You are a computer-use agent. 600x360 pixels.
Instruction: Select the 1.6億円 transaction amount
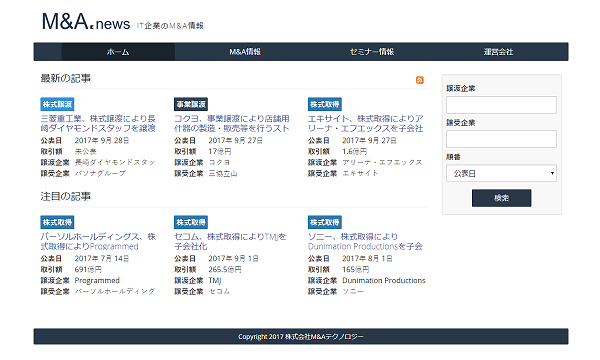pyautogui.click(x=354, y=151)
